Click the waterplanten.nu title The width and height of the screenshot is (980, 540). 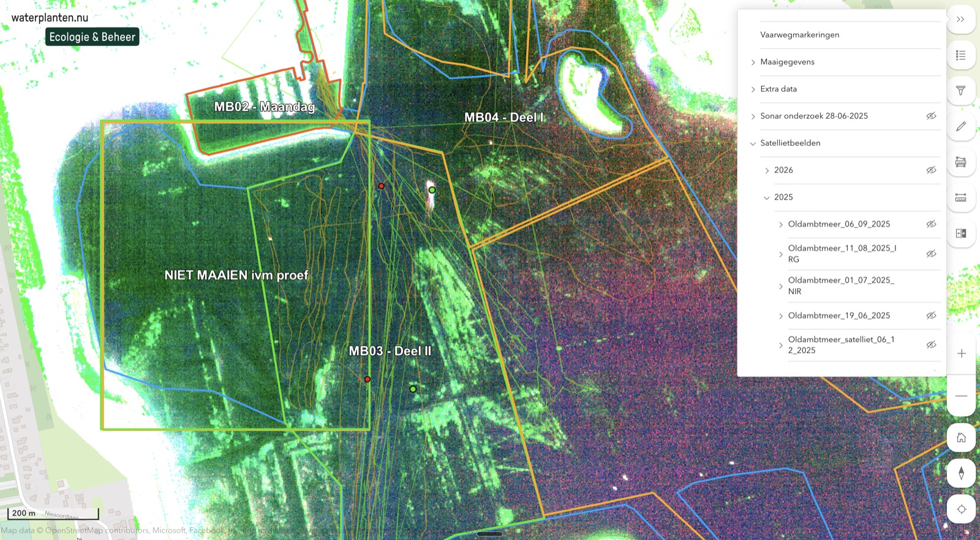tap(50, 17)
